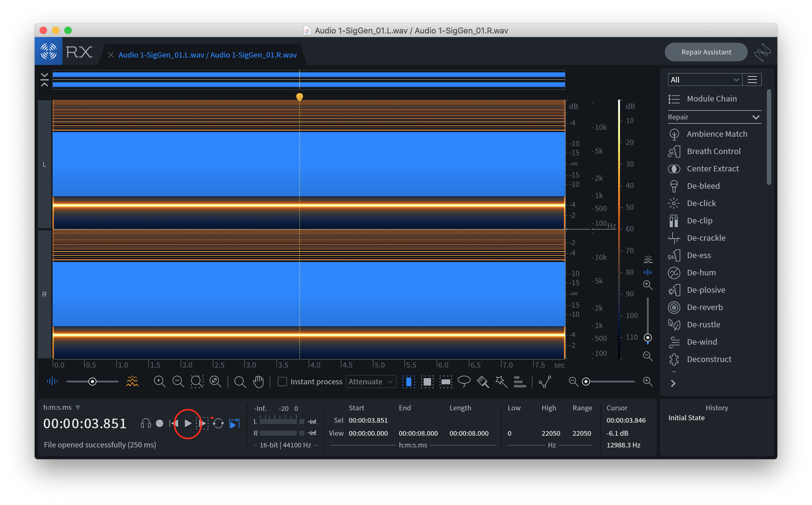Collapse the Repair module category
Screen dimensions: 812x505
click(x=756, y=117)
